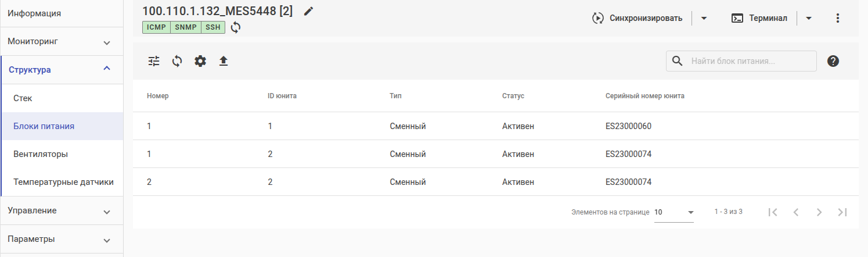The image size is (868, 257).
Task: Select Температурные датчики in the sidebar
Action: tap(63, 182)
